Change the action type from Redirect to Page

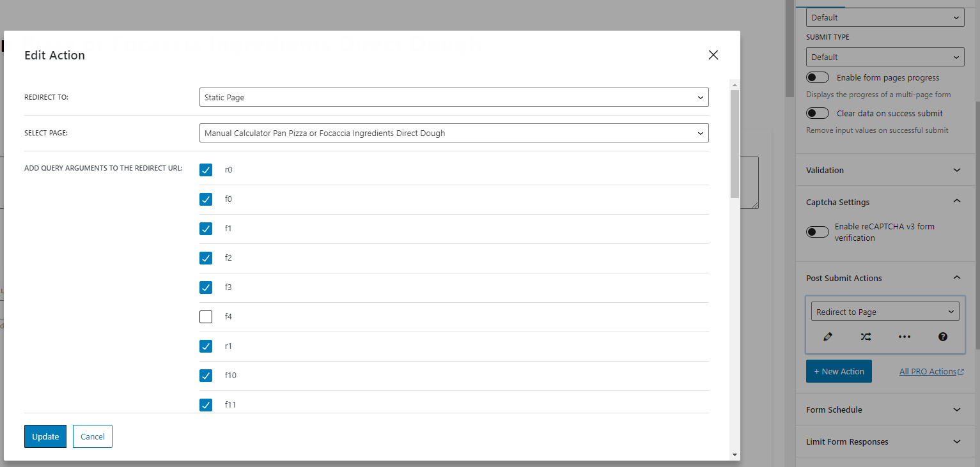[x=885, y=311]
